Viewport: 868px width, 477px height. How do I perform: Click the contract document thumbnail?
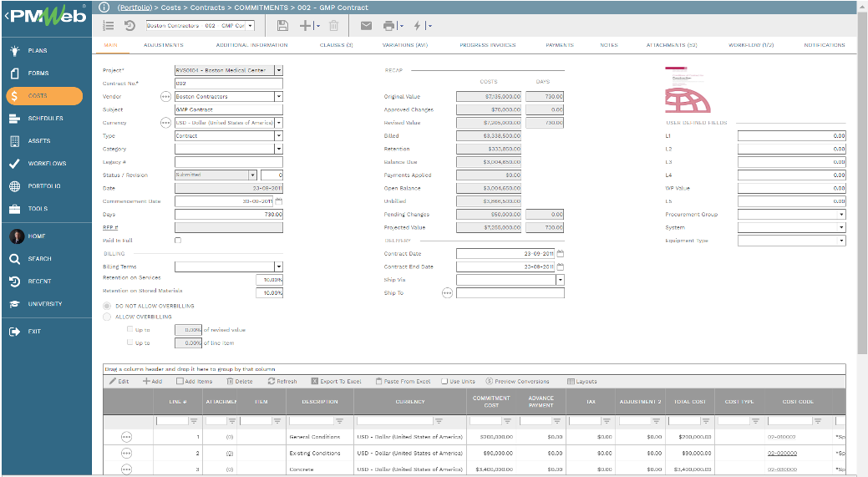[x=688, y=89]
